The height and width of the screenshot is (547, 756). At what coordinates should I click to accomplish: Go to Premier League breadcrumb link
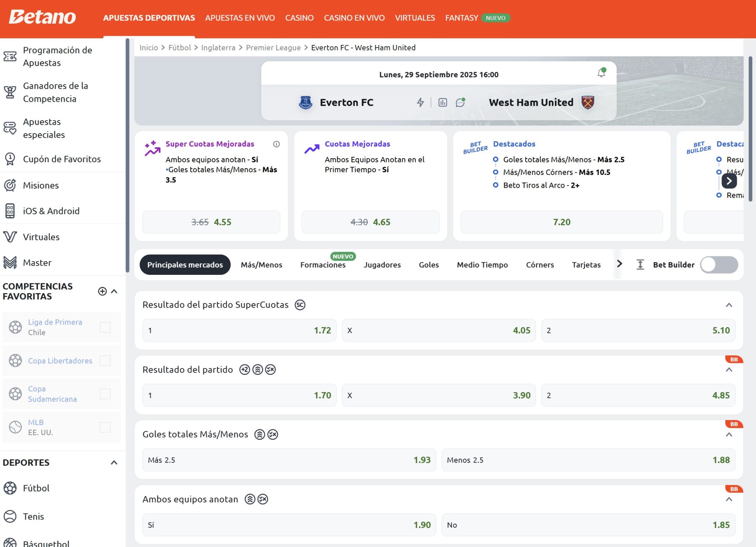click(273, 48)
